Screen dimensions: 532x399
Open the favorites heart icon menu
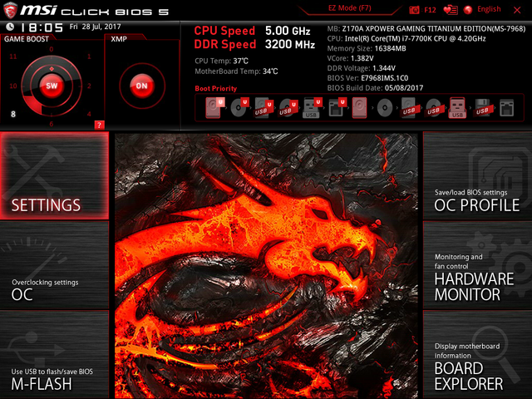point(451,10)
